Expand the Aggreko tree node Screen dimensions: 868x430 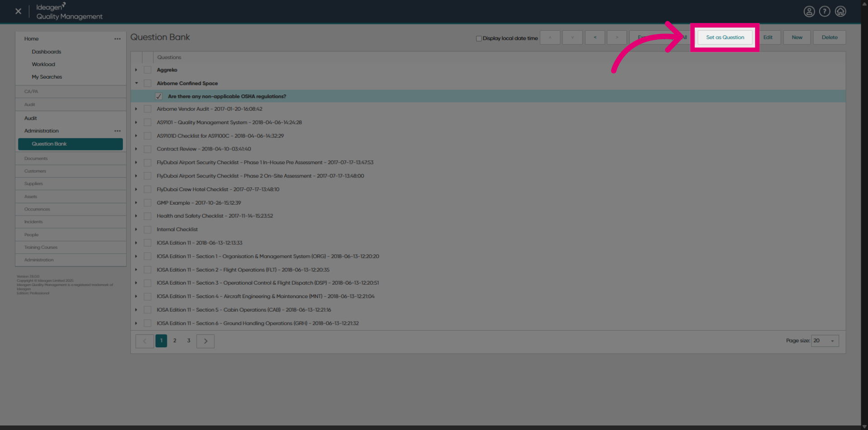tap(136, 70)
